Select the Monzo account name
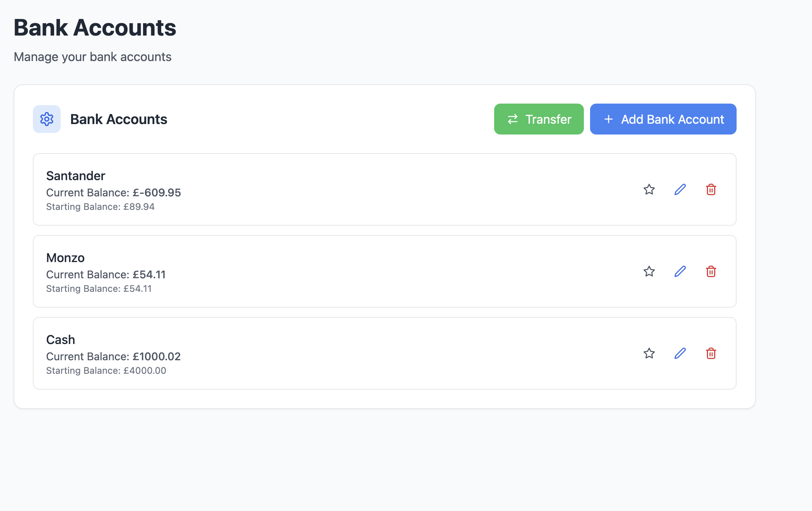 click(65, 258)
